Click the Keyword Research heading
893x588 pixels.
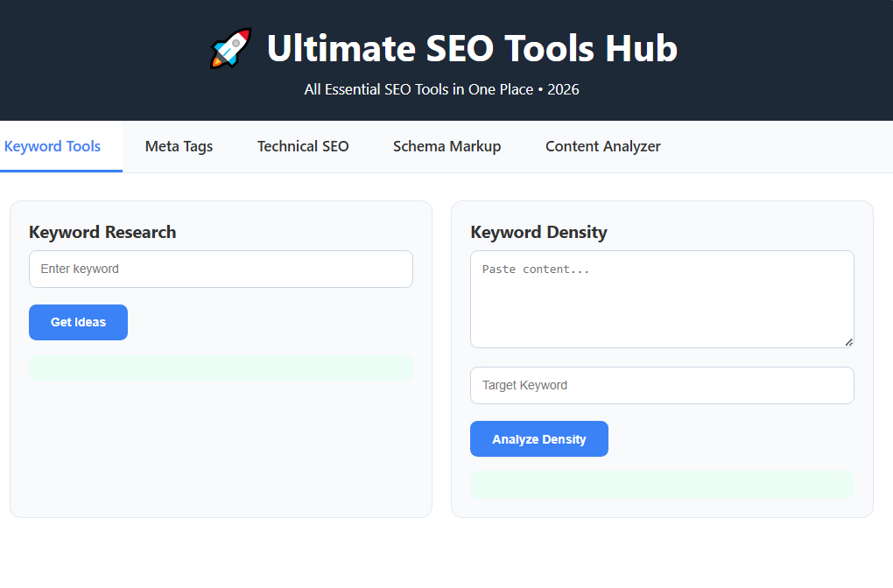[x=102, y=232]
